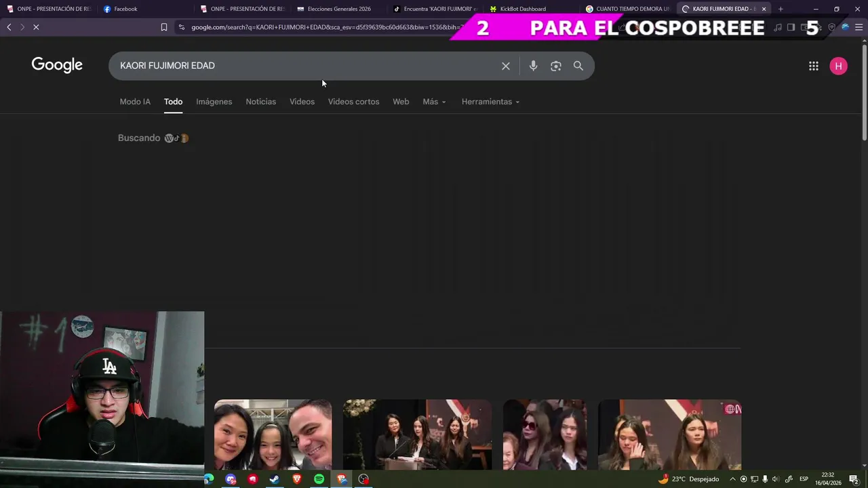The width and height of the screenshot is (868, 488).
Task: Open thumbnail of woman with sunglasses
Action: click(545, 434)
